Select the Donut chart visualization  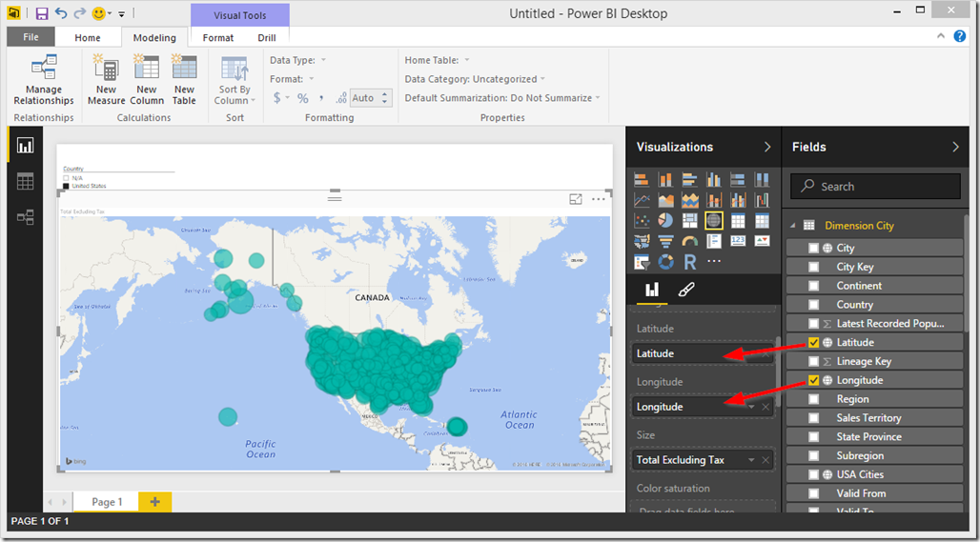click(665, 262)
